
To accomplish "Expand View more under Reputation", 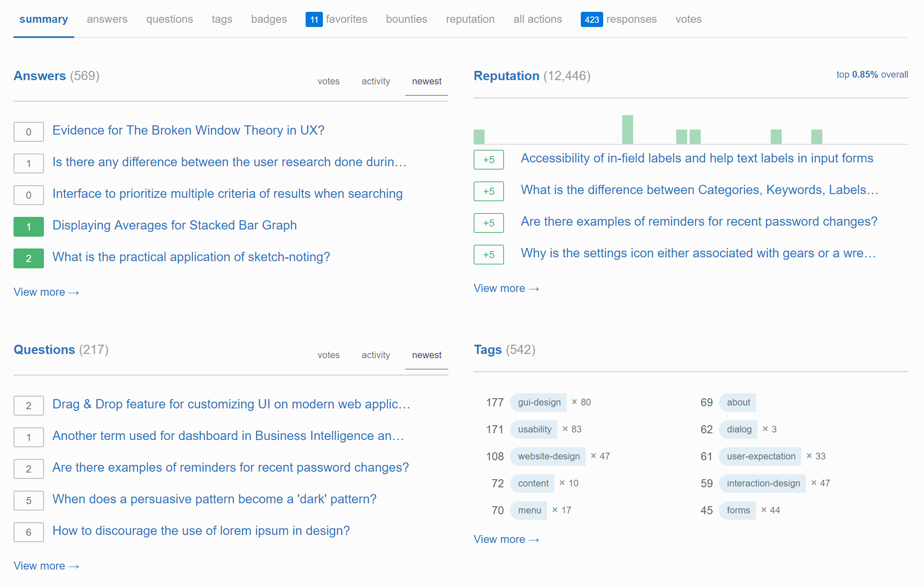I will click(506, 289).
